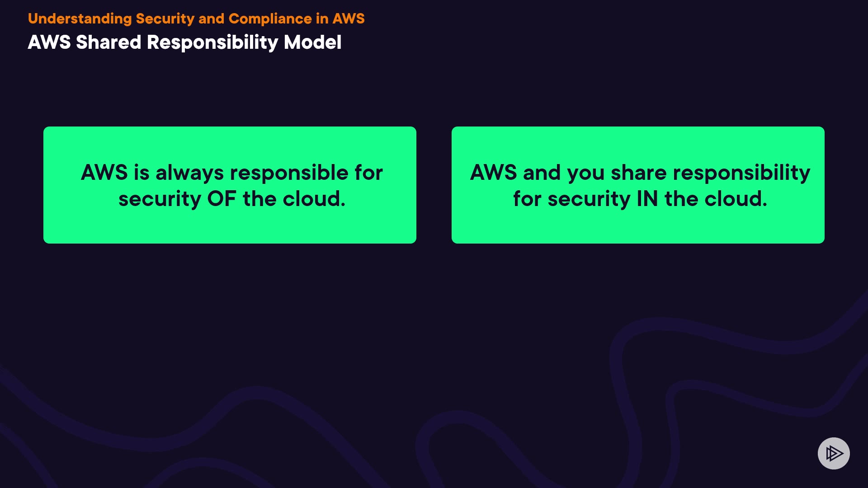
Task: Click the "AWS Shared Responsibility Model" slide title
Action: tap(184, 42)
